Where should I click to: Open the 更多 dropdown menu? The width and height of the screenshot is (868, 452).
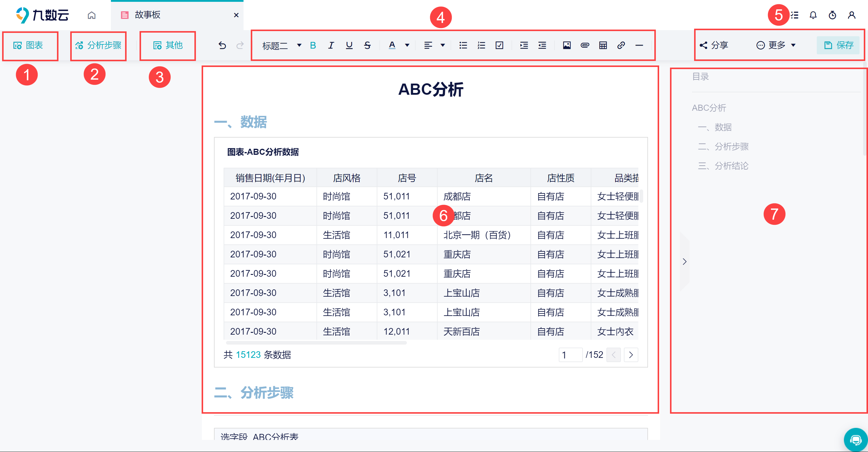coord(776,45)
